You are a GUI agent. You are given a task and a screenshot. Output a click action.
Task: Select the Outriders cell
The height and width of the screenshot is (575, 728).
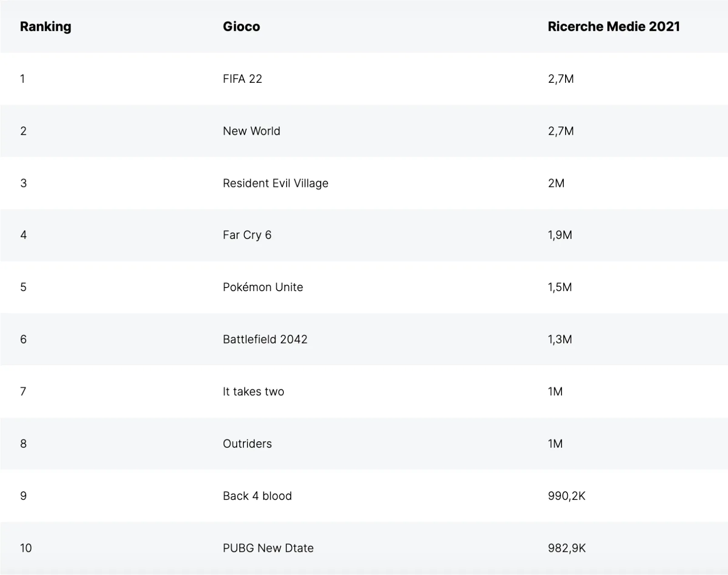[x=247, y=444]
